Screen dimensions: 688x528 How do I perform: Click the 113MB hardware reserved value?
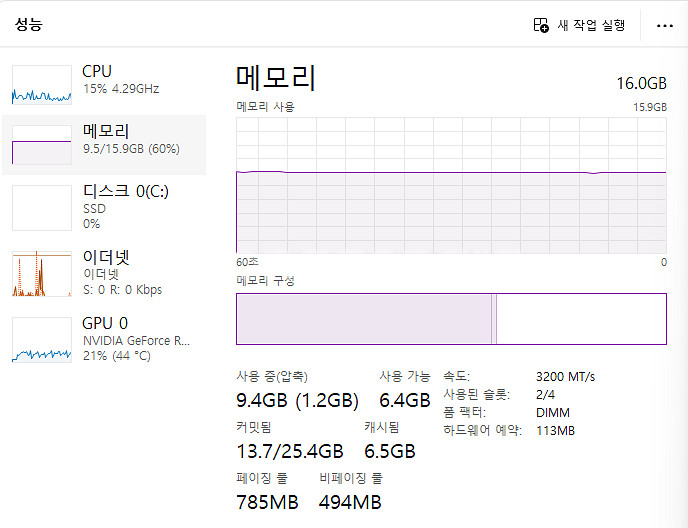[x=555, y=431]
